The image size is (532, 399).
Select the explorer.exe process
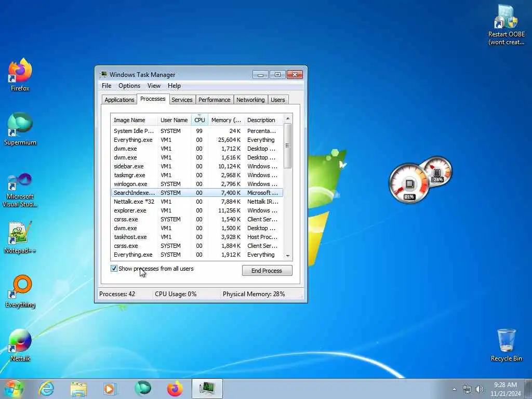[197, 210]
